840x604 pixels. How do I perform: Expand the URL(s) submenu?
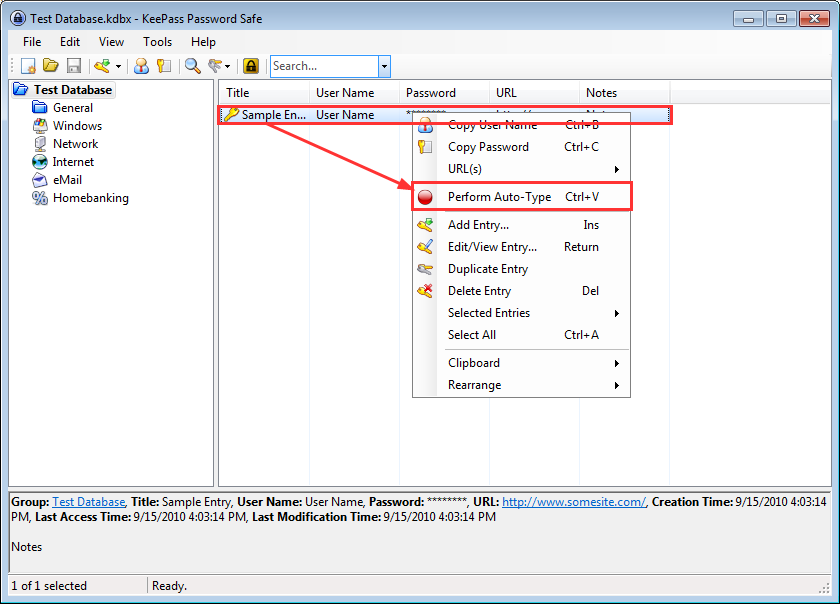click(521, 169)
